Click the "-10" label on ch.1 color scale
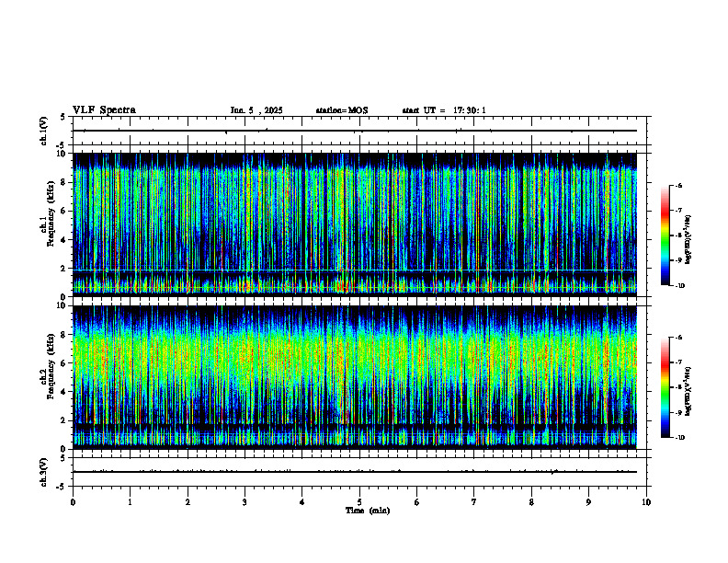The image size is (728, 563). pos(679,286)
